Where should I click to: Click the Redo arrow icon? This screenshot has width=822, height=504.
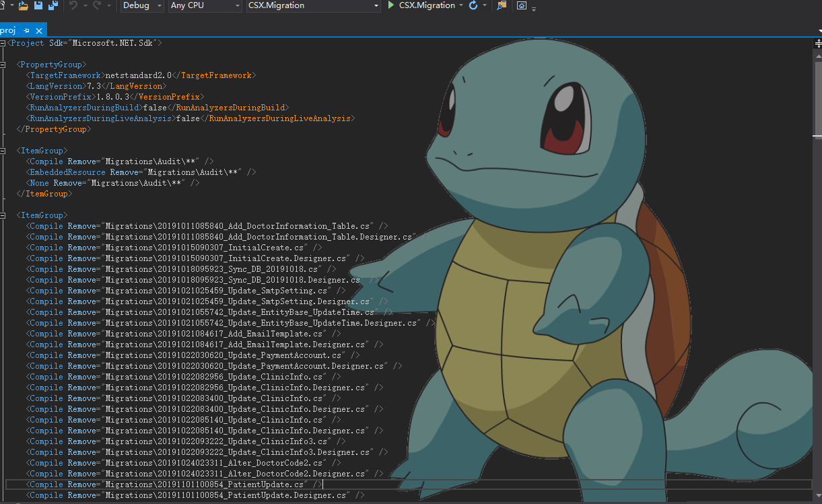[x=97, y=5]
